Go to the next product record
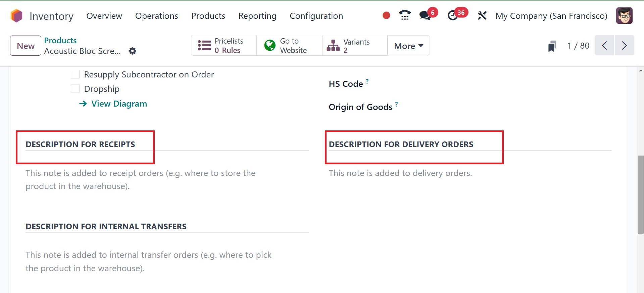The image size is (644, 293). pos(624,45)
